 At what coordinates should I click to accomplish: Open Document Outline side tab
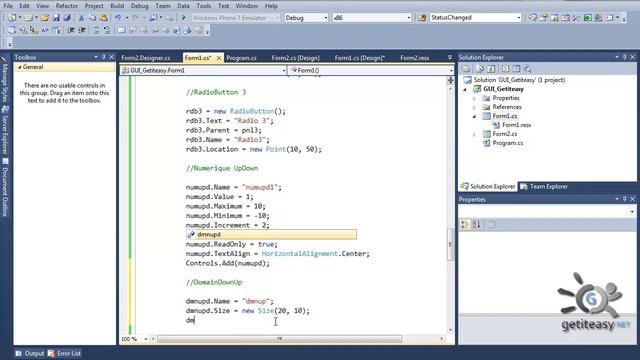pos(5,187)
